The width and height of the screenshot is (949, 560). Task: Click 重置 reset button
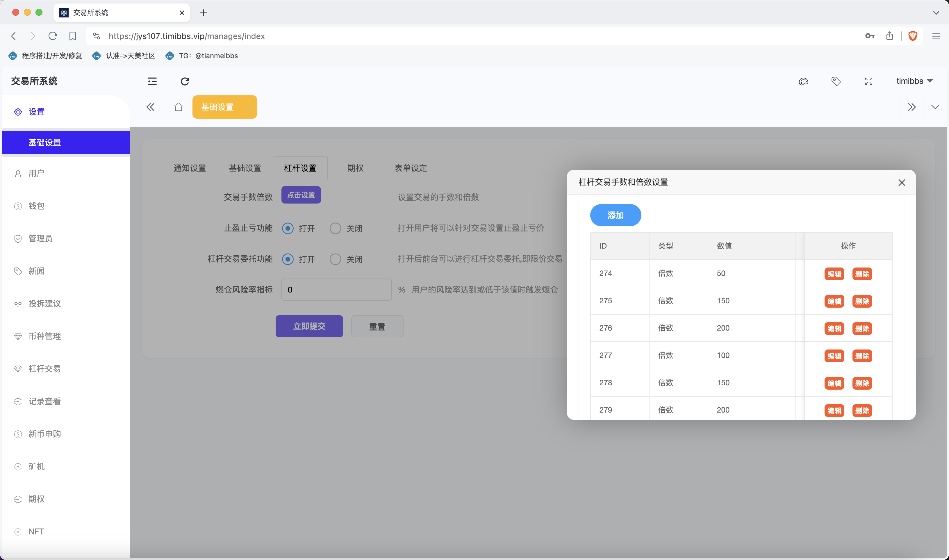(x=377, y=327)
